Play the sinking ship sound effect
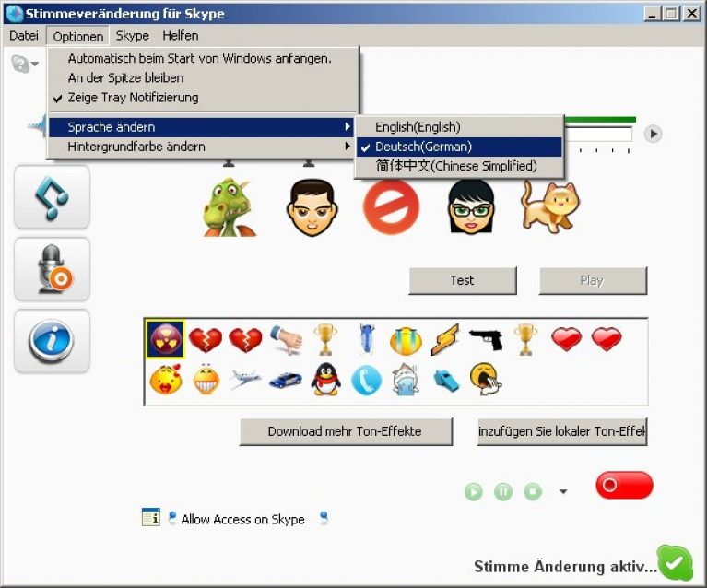 point(406,380)
